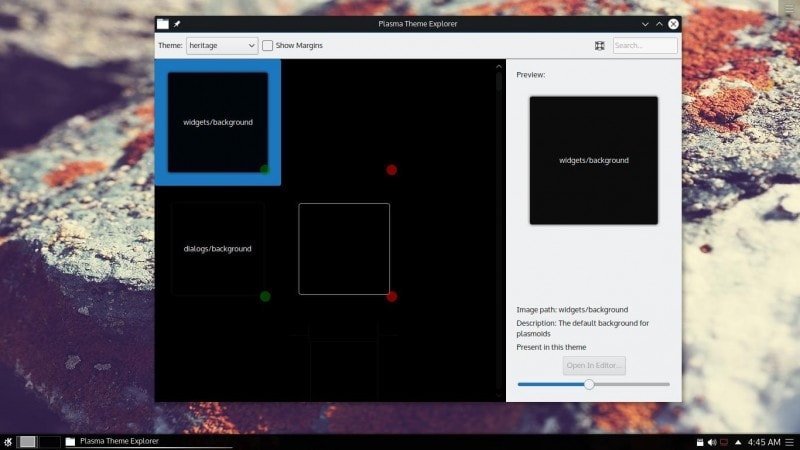
Task: Click the preview zoom slider handle
Action: pos(589,384)
